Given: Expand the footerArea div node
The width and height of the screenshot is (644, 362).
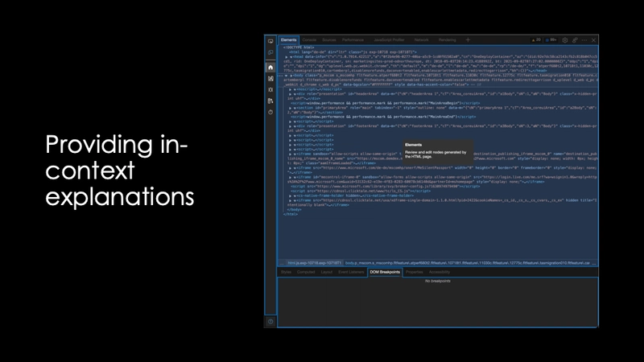Looking at the screenshot, I should tap(291, 126).
